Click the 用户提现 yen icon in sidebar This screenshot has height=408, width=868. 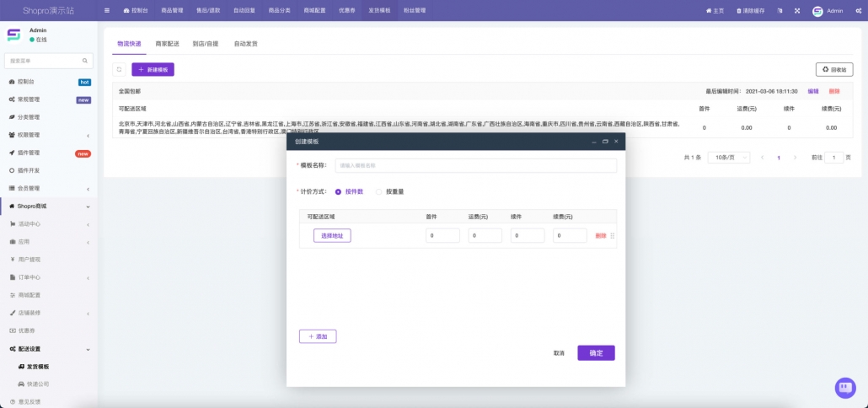pyautogui.click(x=13, y=260)
